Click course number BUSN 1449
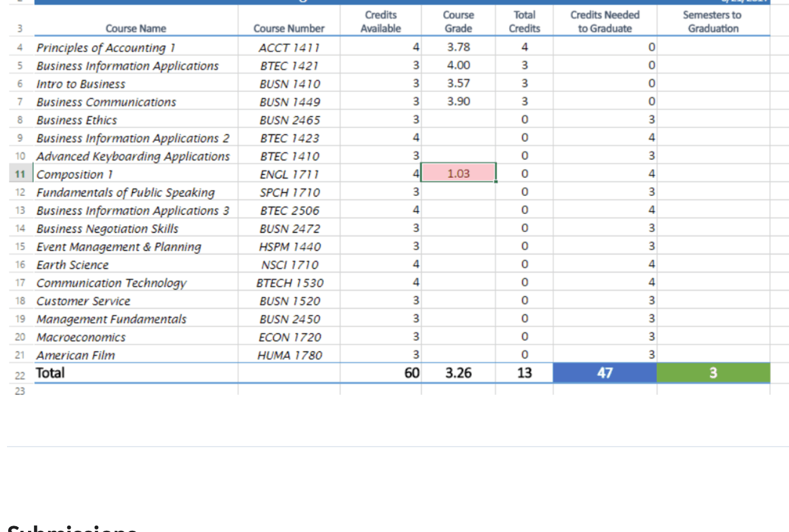Viewport: 789px width, 532px height. pos(289,101)
